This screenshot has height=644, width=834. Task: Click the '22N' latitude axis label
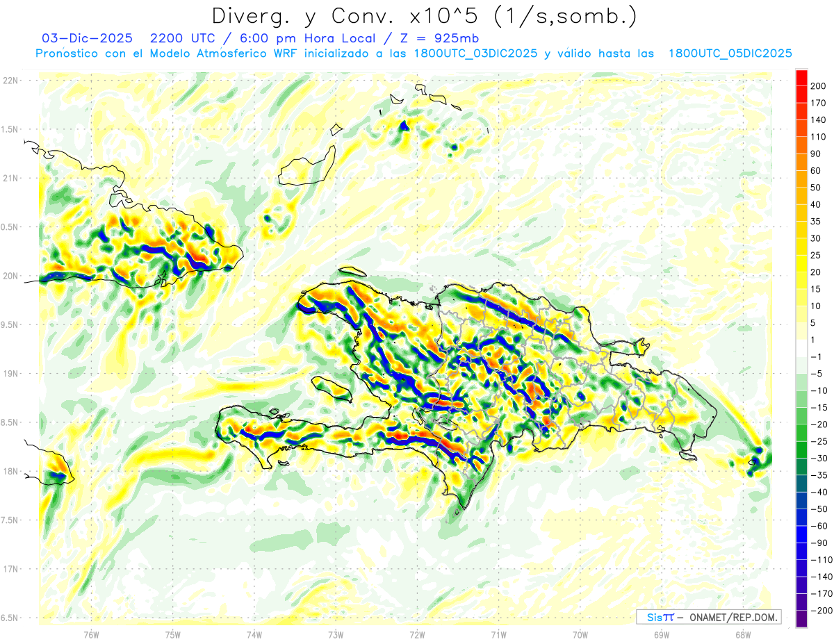[x=9, y=81]
